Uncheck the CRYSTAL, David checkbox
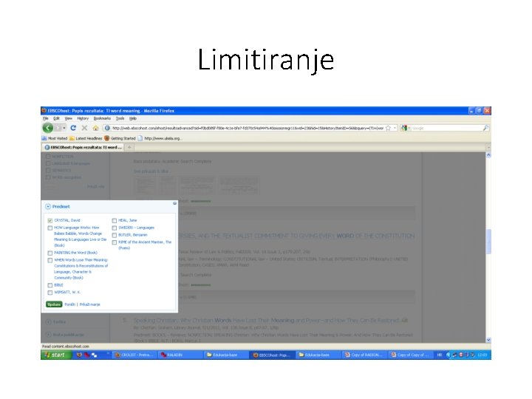Image resolution: width=532 pixels, height=399 pixels. 50,220
